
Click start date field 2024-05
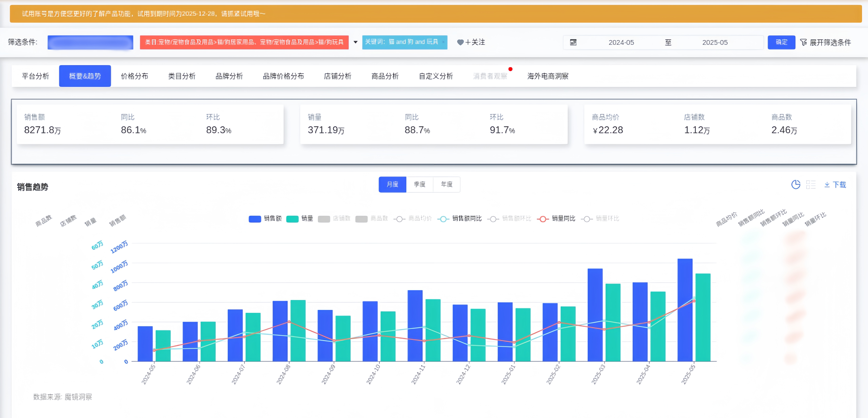pyautogui.click(x=621, y=42)
